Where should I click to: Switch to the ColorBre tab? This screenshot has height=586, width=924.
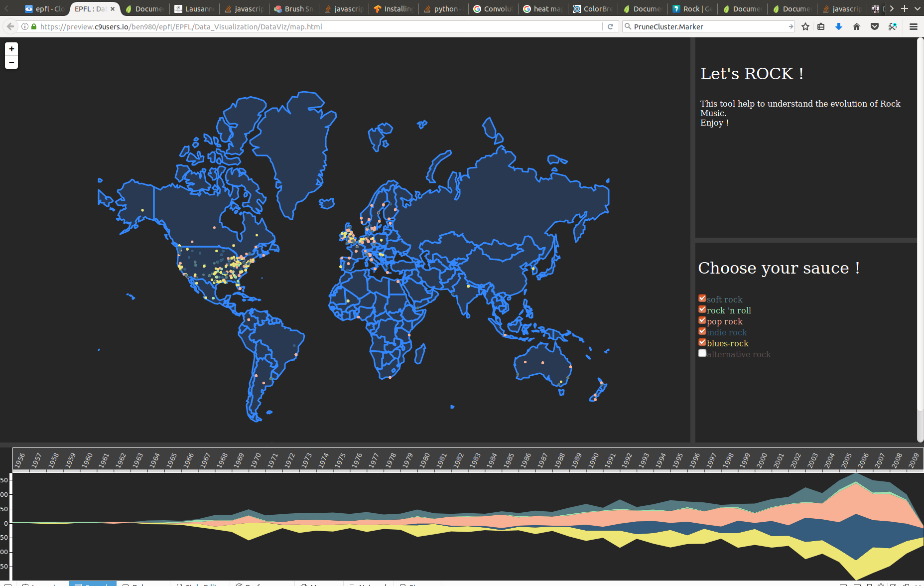click(593, 8)
